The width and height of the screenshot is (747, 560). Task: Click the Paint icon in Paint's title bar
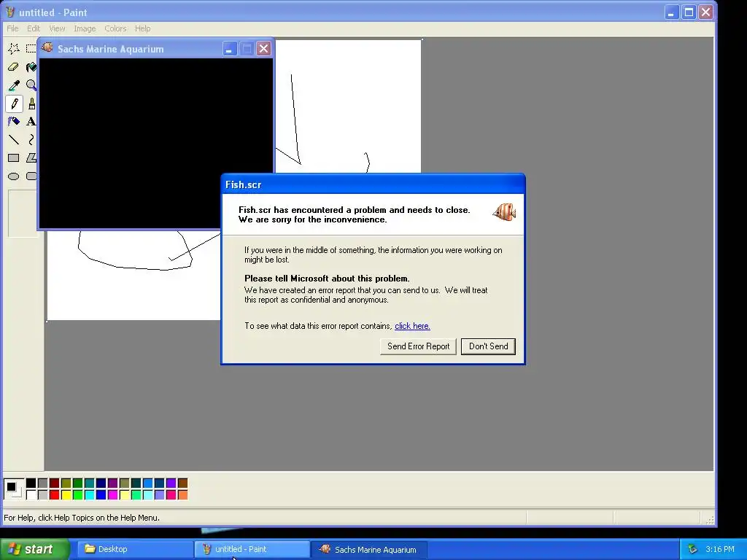(9, 12)
